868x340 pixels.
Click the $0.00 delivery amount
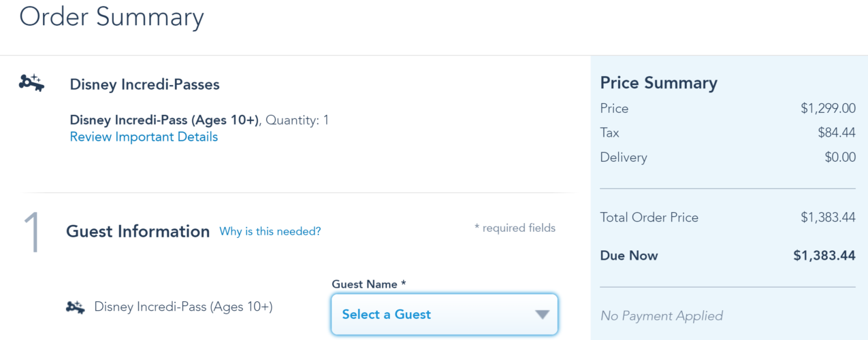(x=839, y=157)
